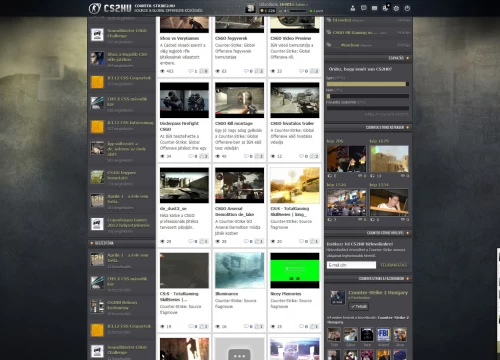Click the orange icon beside newsletter header
Viewport: 500px width, 360px height.
[x=407, y=233]
